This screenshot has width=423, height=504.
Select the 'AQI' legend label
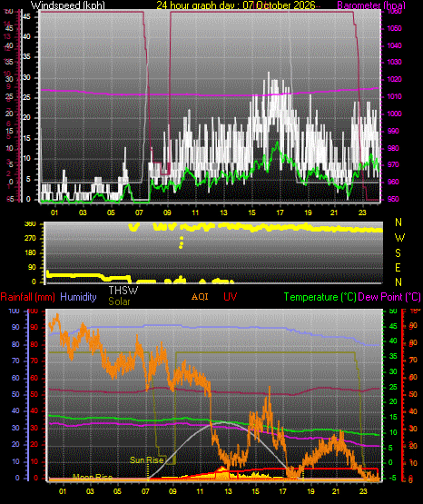(200, 296)
